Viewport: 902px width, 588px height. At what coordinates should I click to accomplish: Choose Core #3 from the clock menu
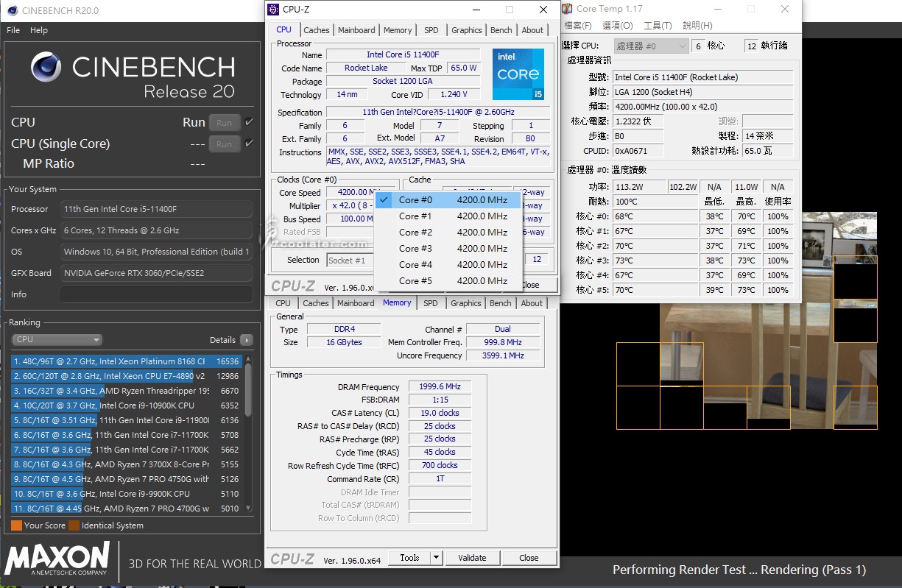[448, 248]
